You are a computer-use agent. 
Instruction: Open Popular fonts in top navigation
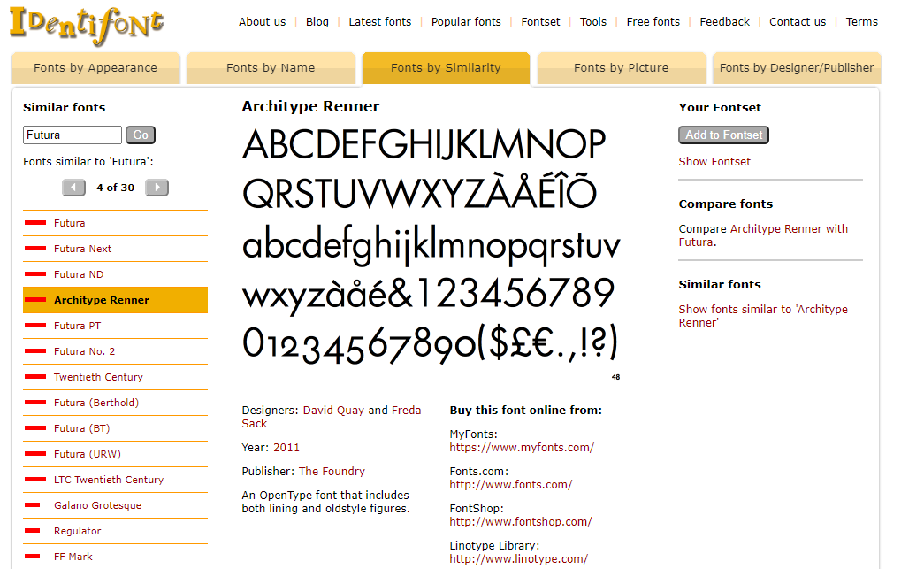point(466,22)
